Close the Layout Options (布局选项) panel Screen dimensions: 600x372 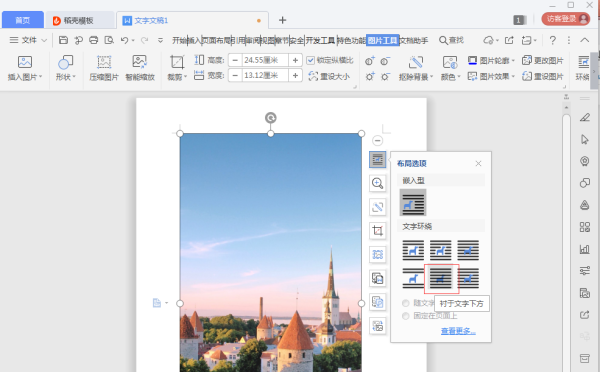(x=478, y=163)
